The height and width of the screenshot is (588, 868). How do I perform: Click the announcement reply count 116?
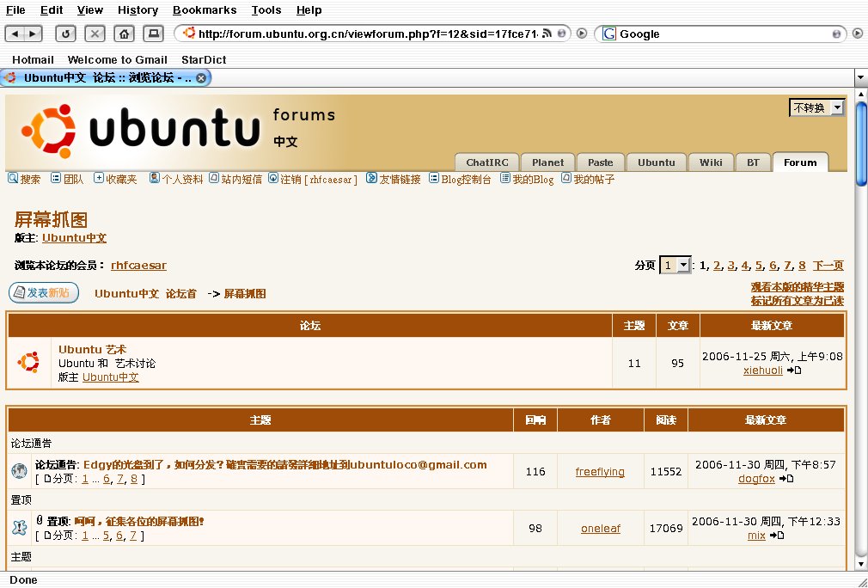click(x=535, y=472)
